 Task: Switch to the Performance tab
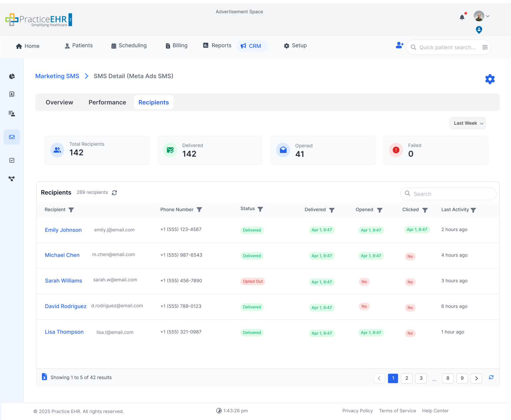[x=107, y=102]
